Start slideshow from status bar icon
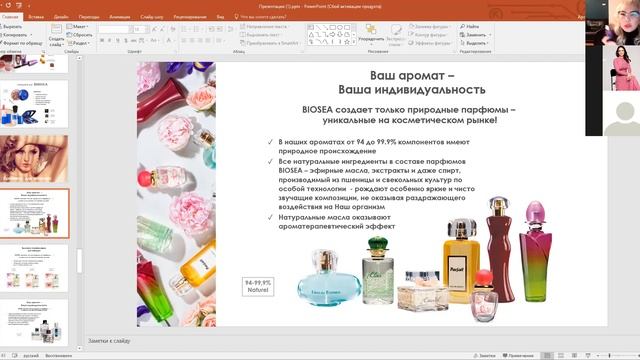This screenshot has width=640, height=360. [x=588, y=356]
